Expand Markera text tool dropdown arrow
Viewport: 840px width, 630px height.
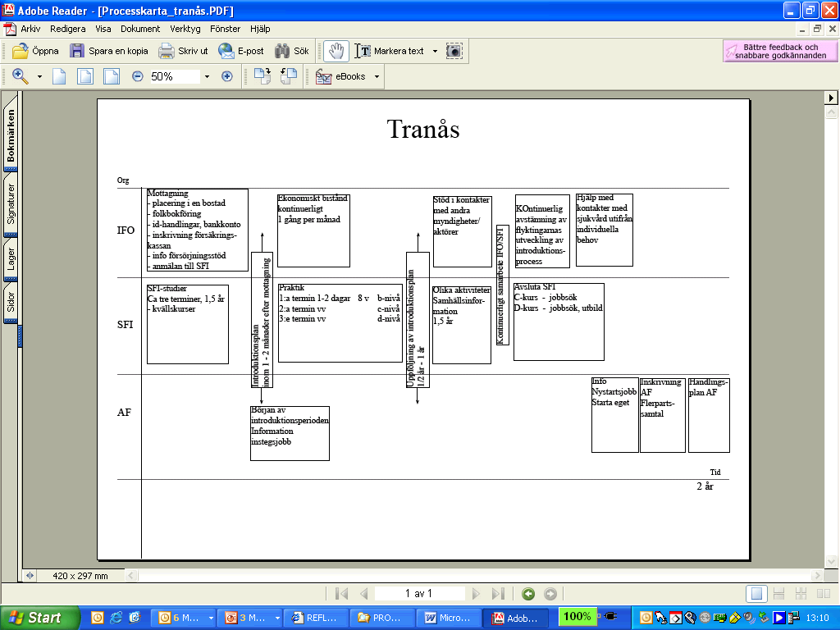[x=435, y=51]
